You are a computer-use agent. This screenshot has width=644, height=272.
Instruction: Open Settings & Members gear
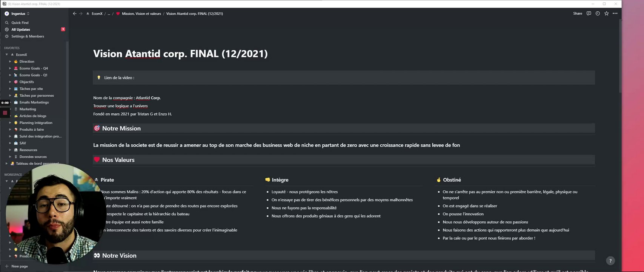[7, 36]
